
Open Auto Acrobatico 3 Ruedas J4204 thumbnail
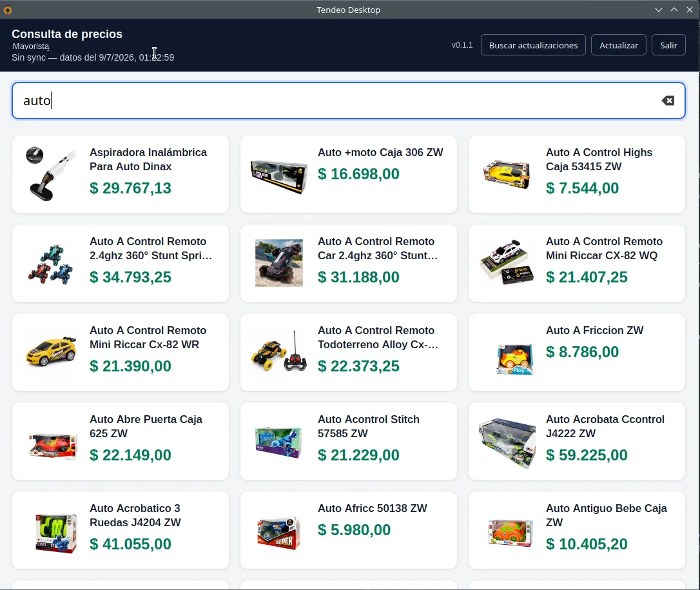coord(56,534)
